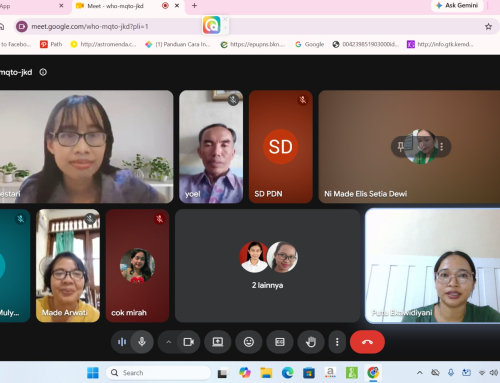Select cok mirah's participant tile
This screenshot has height=383, width=500.
point(137,266)
